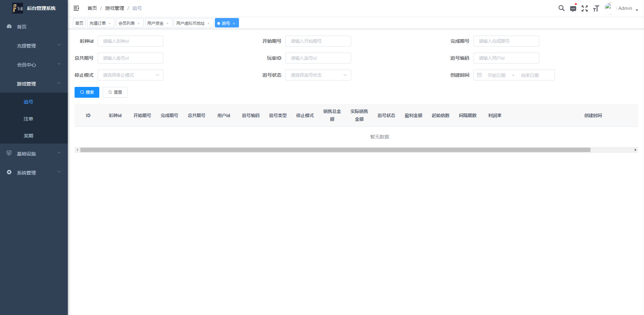Click the Admin user avatar
Viewport: 644px width, 315px height.
609,8
